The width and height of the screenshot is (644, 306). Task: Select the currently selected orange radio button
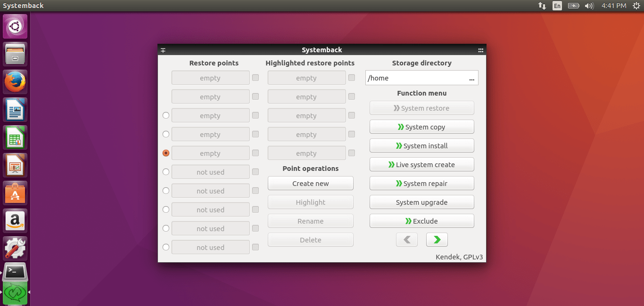click(165, 153)
